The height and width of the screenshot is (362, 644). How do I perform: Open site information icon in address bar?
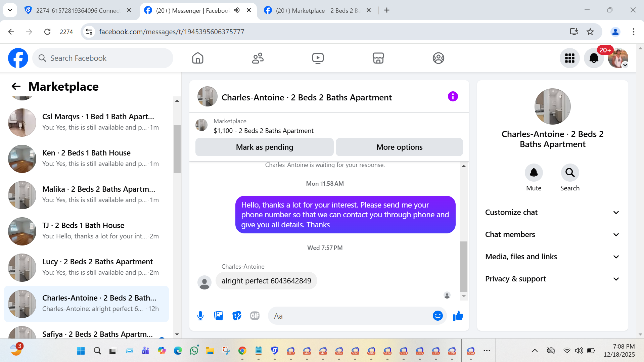tap(89, 32)
